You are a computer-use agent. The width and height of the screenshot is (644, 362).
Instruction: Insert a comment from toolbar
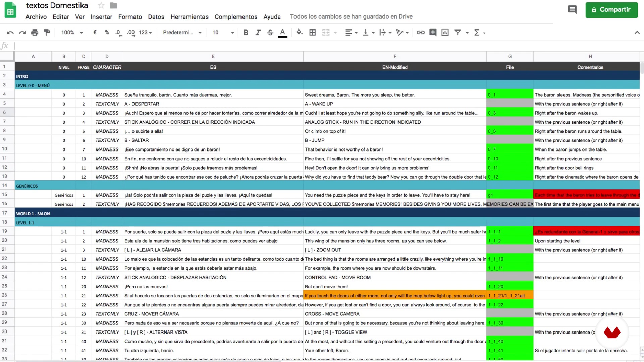[433, 33]
